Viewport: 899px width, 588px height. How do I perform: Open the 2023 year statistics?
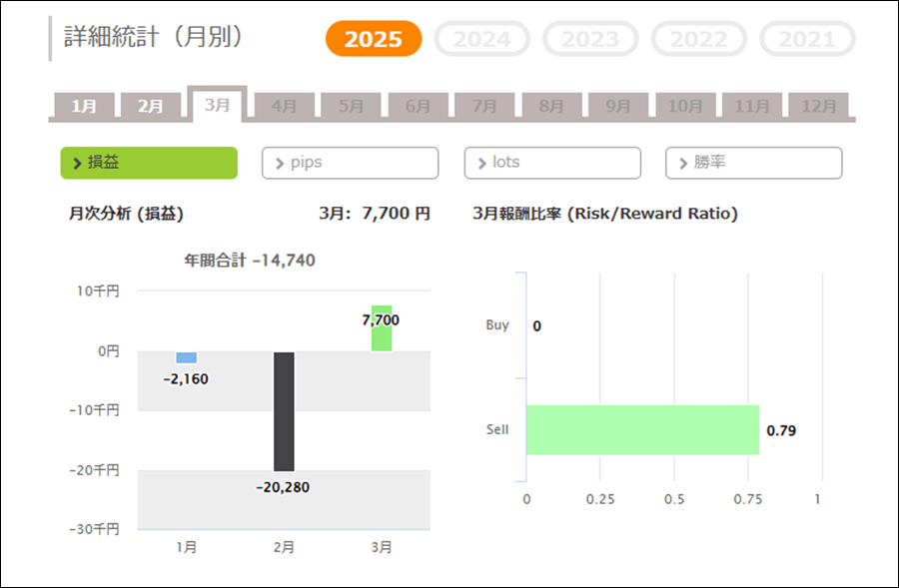tap(590, 39)
